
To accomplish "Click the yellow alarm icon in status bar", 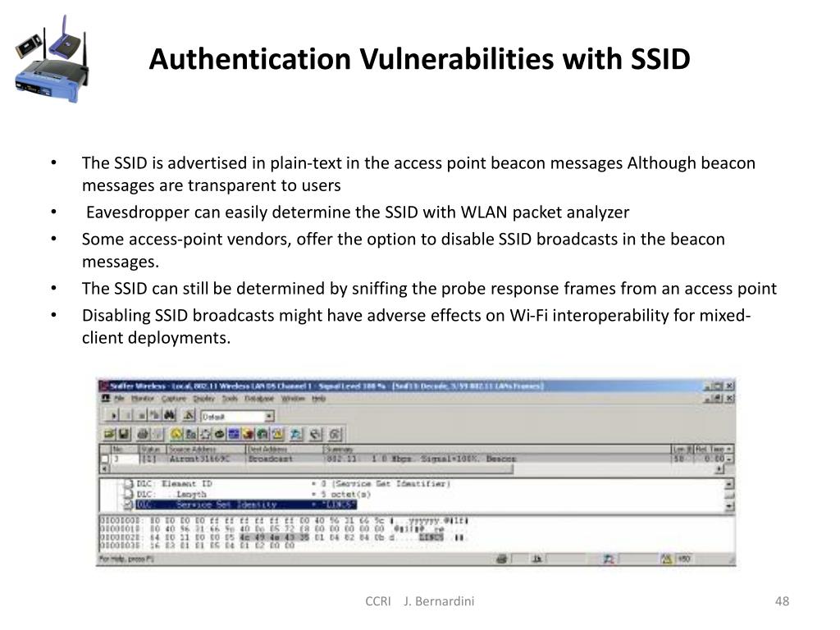I will tap(666, 559).
